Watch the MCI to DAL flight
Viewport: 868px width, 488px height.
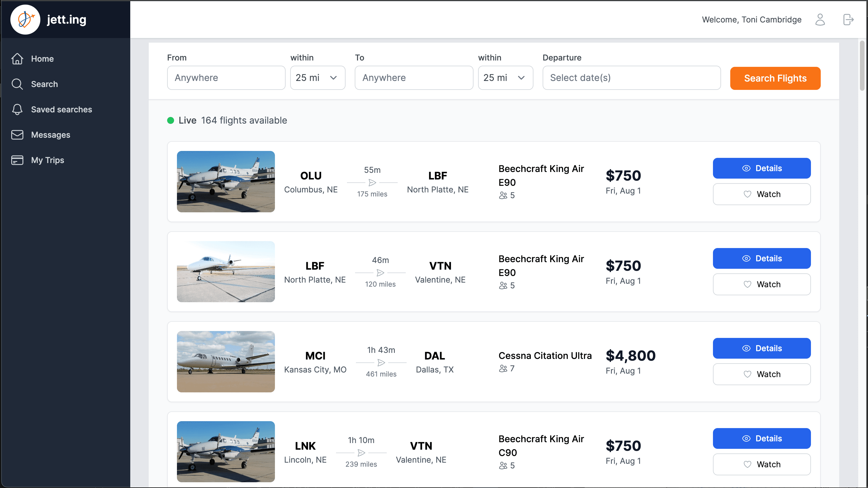(762, 374)
